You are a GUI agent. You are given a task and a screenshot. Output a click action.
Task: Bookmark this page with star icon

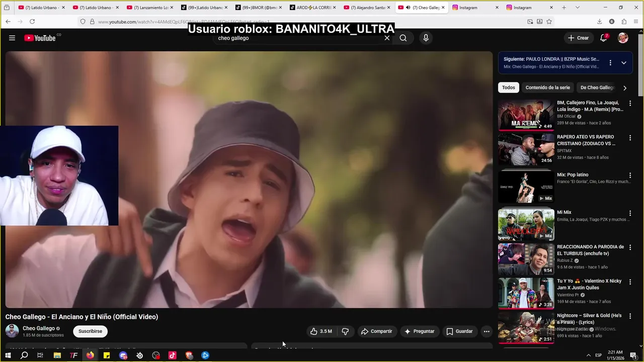(549, 22)
